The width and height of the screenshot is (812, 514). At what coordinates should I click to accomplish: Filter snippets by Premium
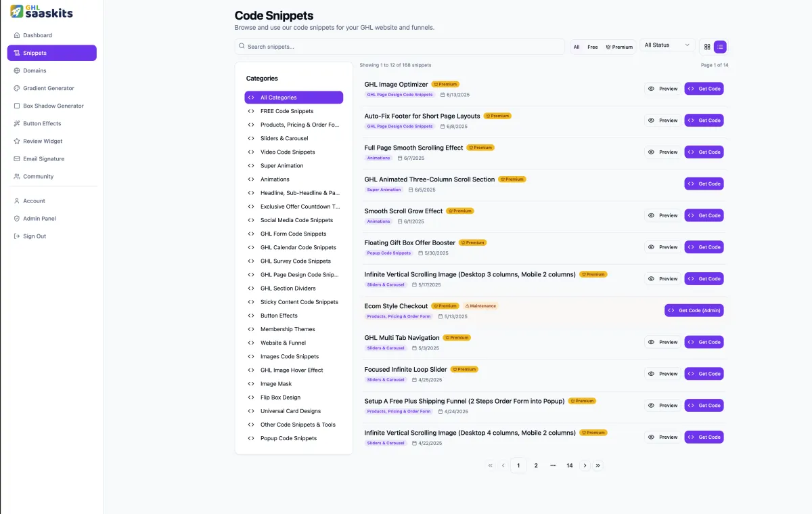(x=619, y=47)
